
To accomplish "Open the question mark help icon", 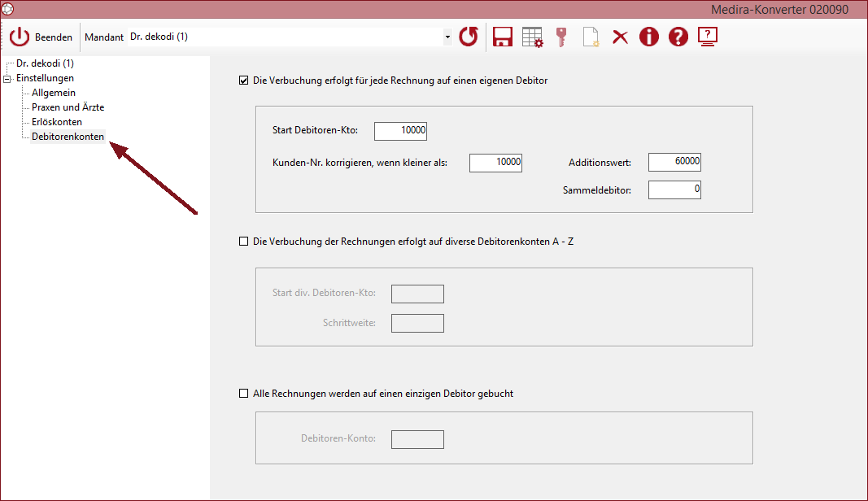I will pos(678,37).
